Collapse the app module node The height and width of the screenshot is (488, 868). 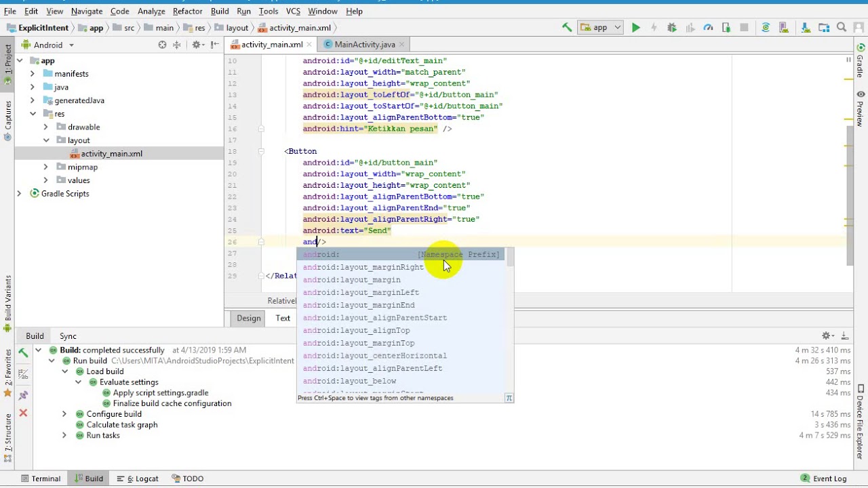20,60
